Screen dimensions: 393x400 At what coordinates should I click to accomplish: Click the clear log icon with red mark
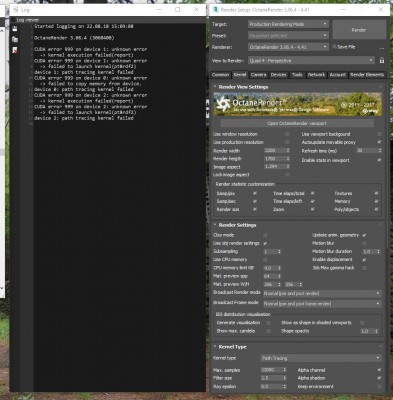click(x=15, y=50)
